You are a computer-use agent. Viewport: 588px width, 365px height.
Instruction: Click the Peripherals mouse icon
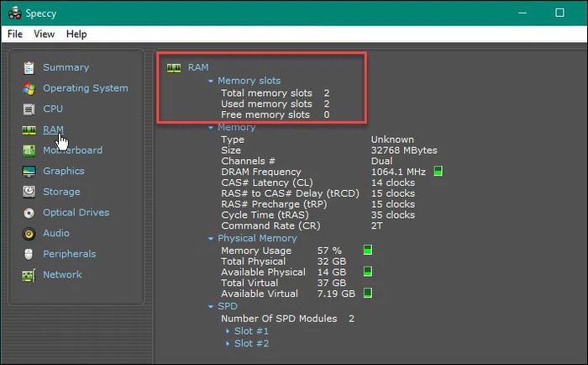coord(29,254)
